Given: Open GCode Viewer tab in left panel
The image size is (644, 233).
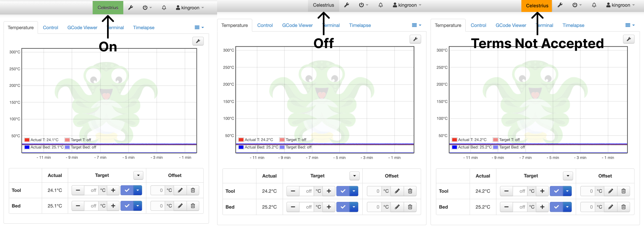Looking at the screenshot, I should (x=82, y=28).
